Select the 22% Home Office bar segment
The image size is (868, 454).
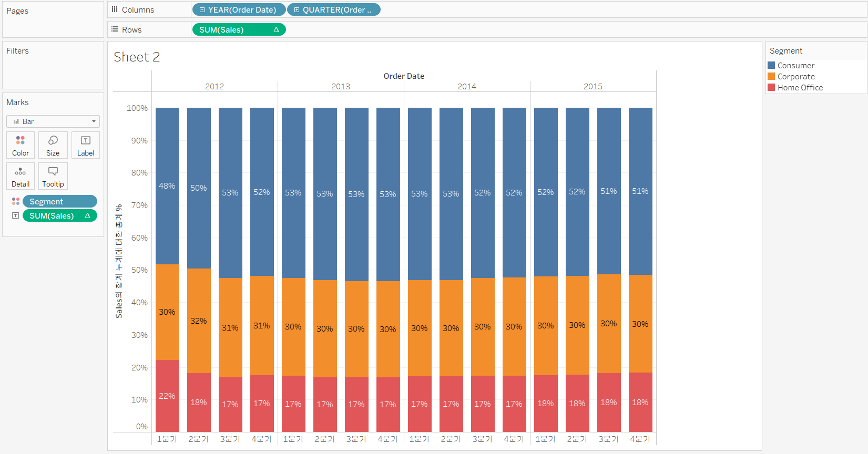(167, 396)
